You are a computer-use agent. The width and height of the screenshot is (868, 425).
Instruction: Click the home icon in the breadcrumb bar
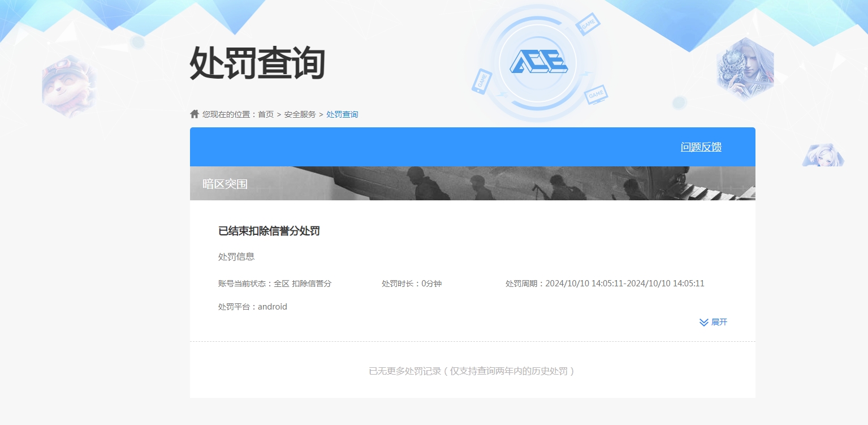(194, 114)
